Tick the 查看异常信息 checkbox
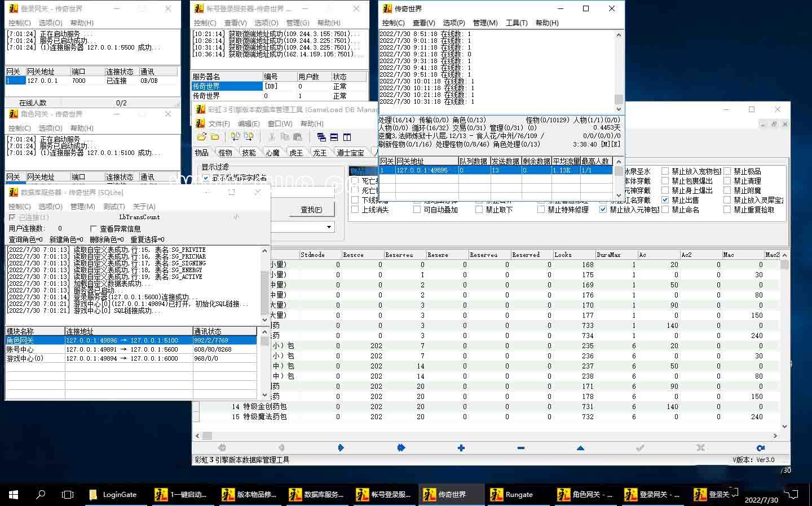The image size is (812, 506). (x=94, y=229)
